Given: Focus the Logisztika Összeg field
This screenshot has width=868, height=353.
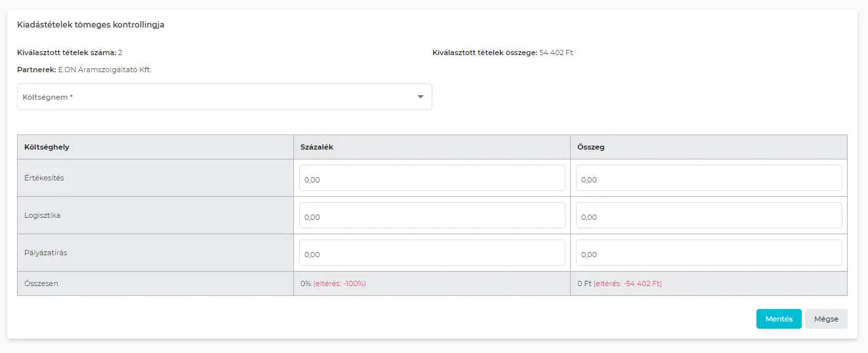Looking at the screenshot, I should point(709,215).
